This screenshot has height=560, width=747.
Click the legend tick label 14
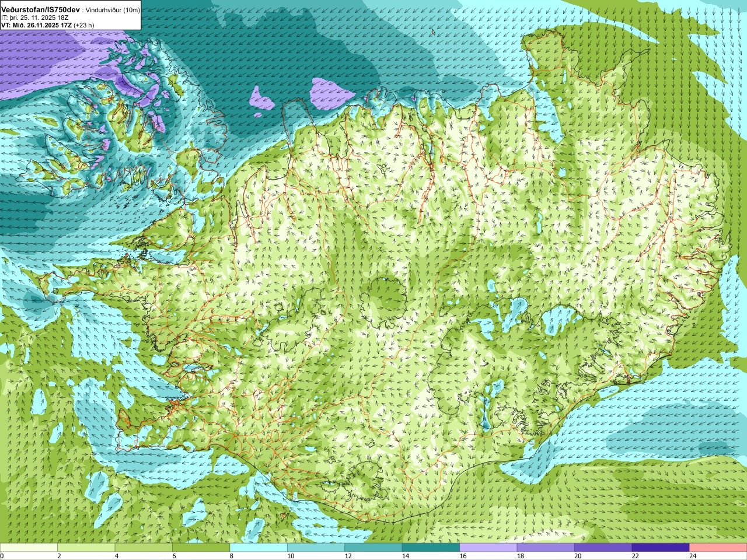pyautogui.click(x=406, y=556)
